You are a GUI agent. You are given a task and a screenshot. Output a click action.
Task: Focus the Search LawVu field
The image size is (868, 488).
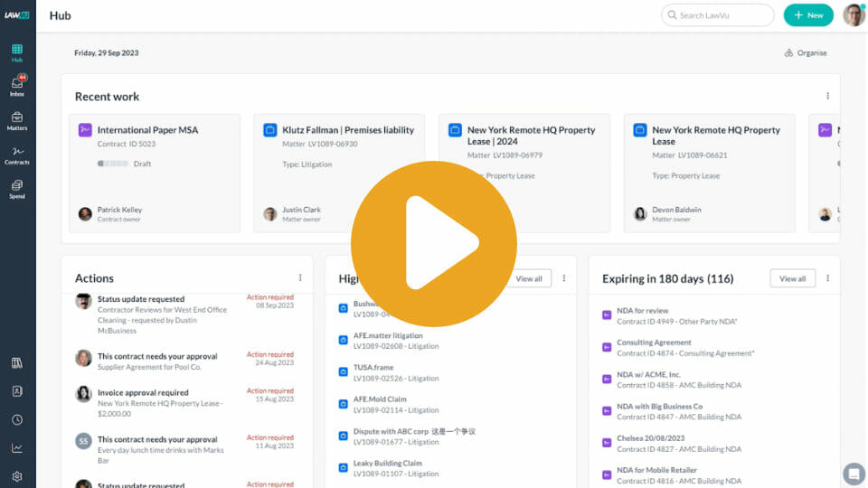(717, 15)
